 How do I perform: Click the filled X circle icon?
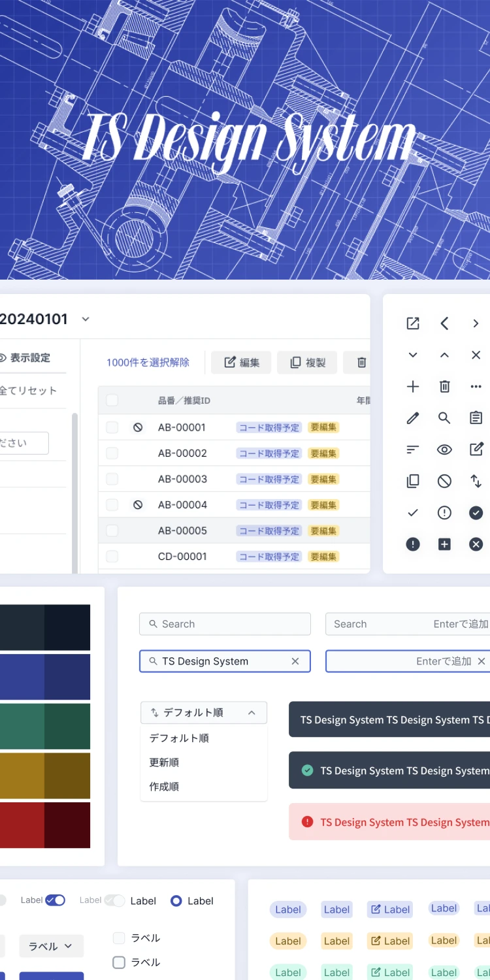coord(476,544)
